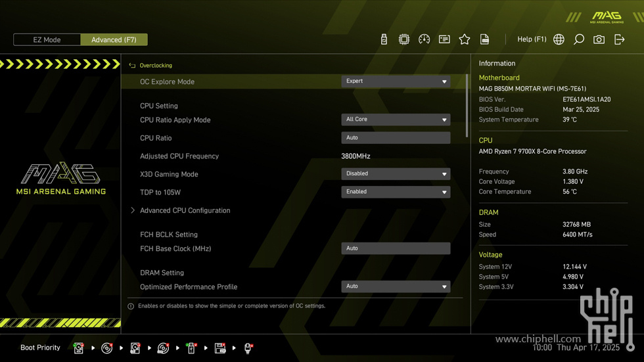The image size is (644, 362).
Task: Click the Overclocking breadcrumb label
Action: click(x=156, y=65)
